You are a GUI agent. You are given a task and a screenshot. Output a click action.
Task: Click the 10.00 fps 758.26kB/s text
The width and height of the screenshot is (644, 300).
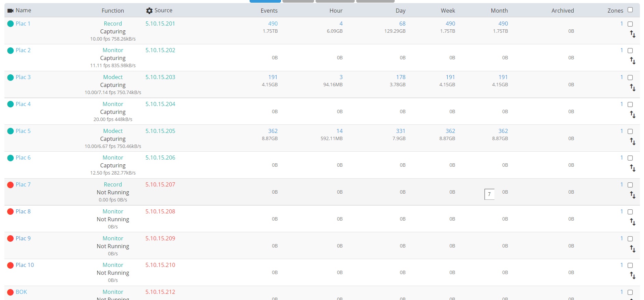(x=113, y=39)
